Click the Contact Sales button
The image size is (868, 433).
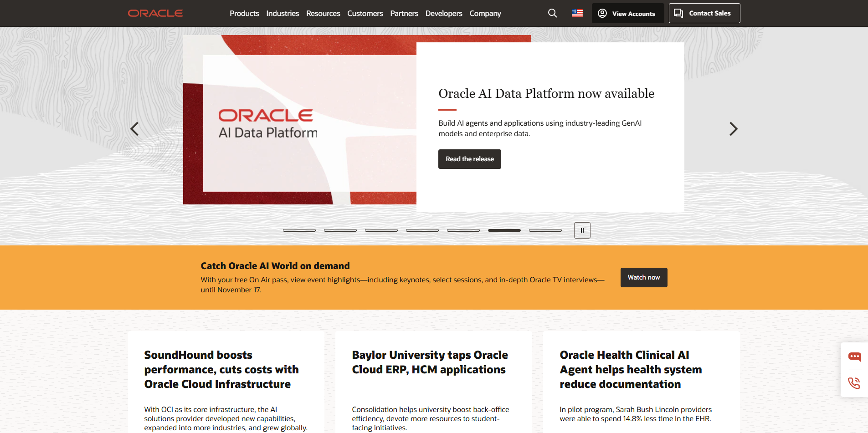tap(704, 13)
